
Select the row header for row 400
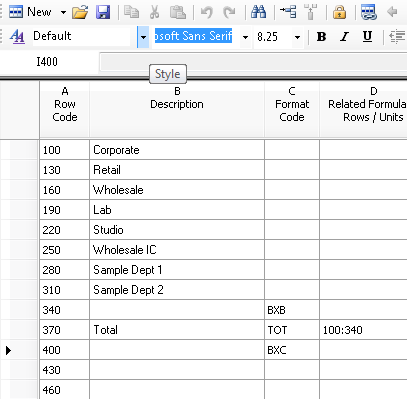point(19,350)
